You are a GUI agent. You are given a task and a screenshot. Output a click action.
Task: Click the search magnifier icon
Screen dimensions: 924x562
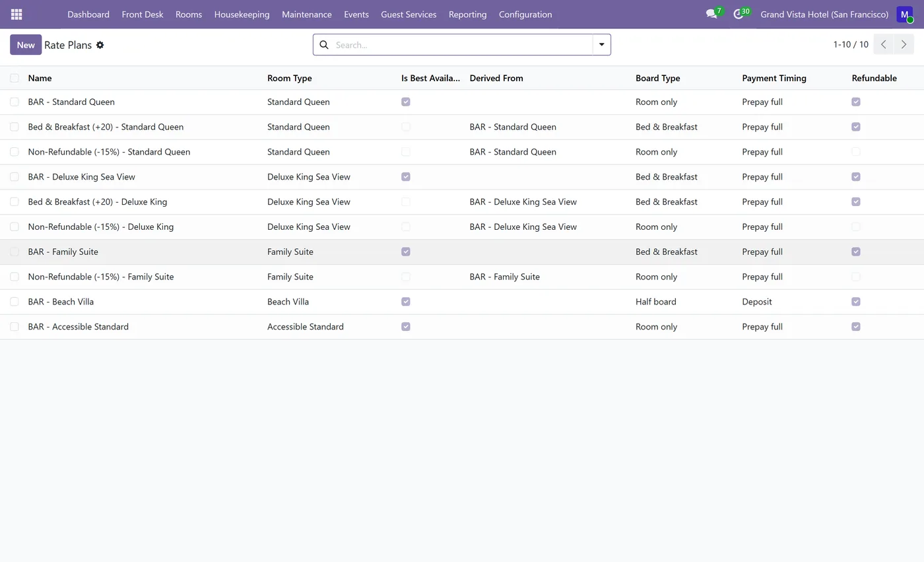324,45
